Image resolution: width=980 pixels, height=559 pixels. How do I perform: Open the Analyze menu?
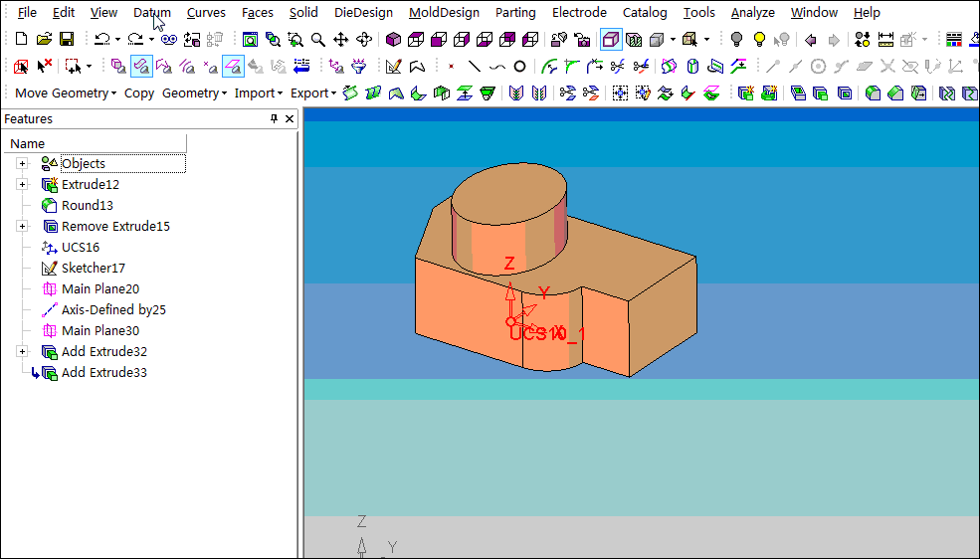tap(752, 13)
